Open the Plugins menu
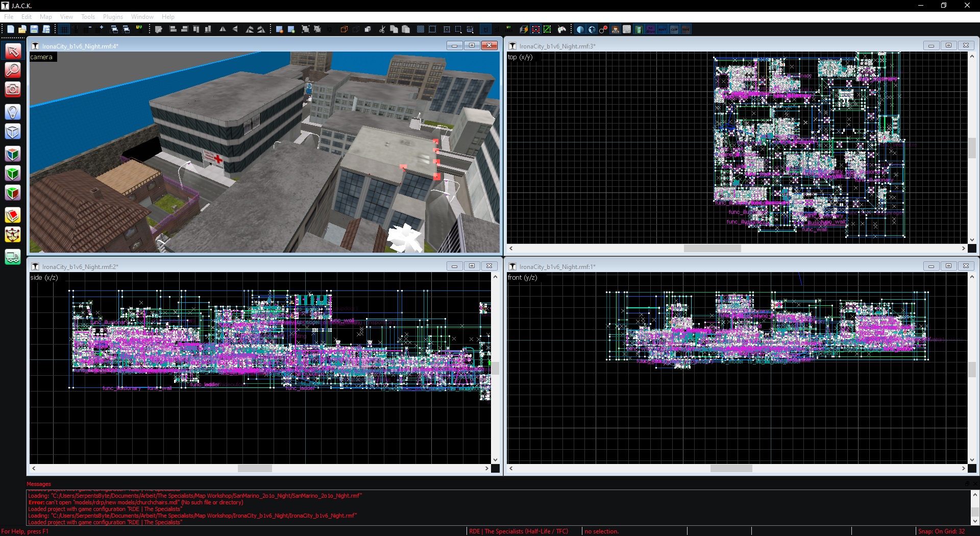This screenshot has height=536, width=980. click(113, 17)
